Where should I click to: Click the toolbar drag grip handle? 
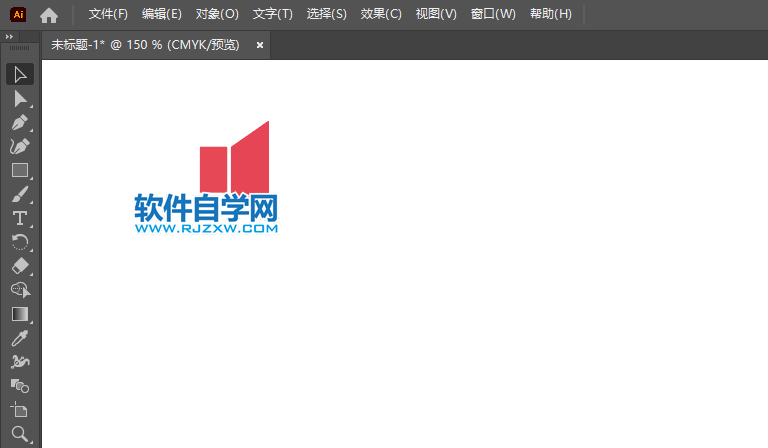pos(20,48)
